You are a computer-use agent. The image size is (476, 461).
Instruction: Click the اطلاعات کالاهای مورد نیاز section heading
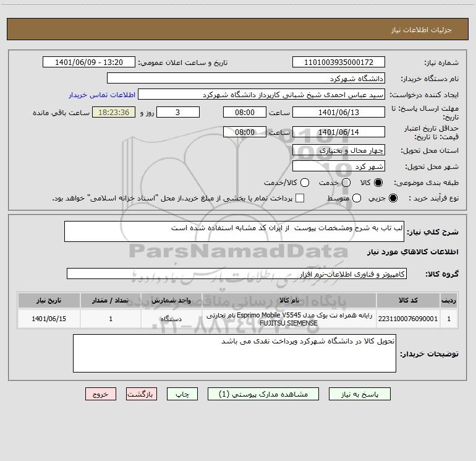coord(413,252)
